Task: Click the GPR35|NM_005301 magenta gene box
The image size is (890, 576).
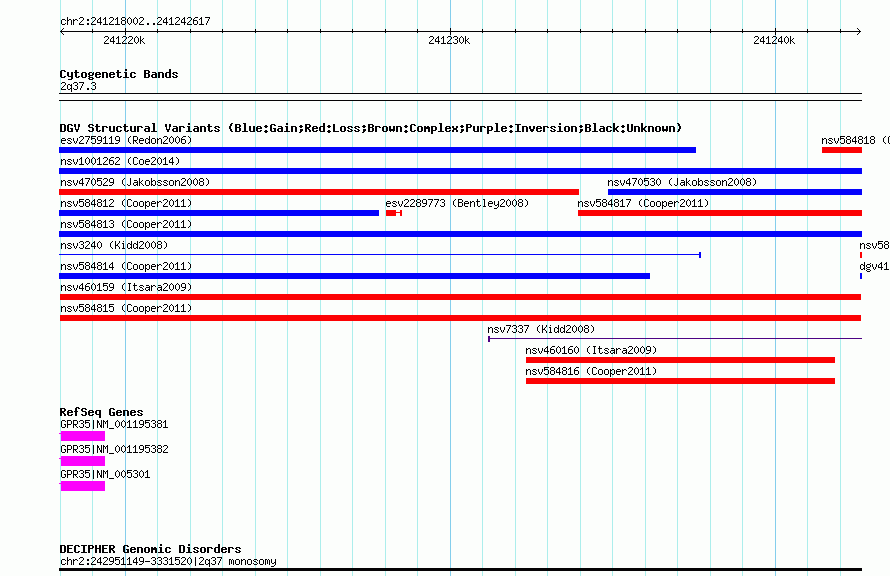Action: (x=82, y=486)
